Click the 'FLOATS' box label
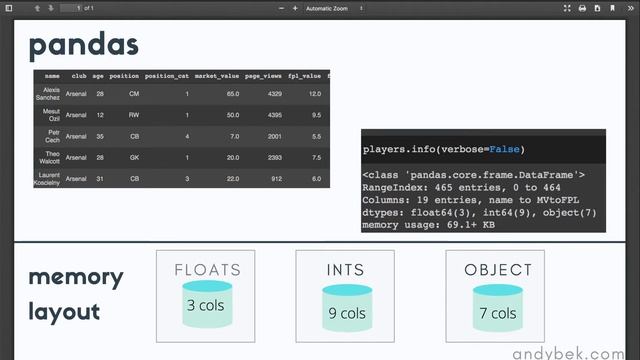This screenshot has height=360, width=640. point(208,270)
